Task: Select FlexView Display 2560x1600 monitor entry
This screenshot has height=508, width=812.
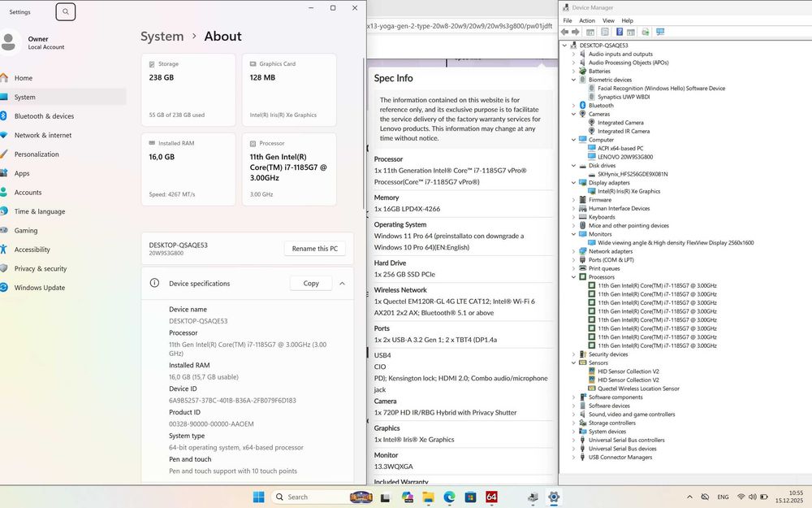Action: pyautogui.click(x=676, y=242)
